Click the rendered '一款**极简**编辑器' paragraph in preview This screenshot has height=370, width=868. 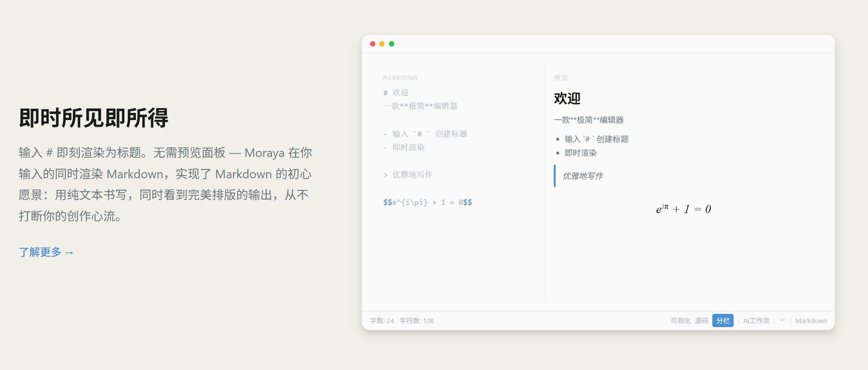(x=589, y=120)
